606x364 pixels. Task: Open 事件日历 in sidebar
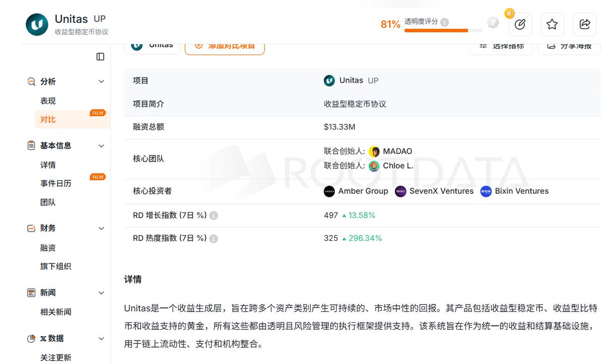(56, 183)
